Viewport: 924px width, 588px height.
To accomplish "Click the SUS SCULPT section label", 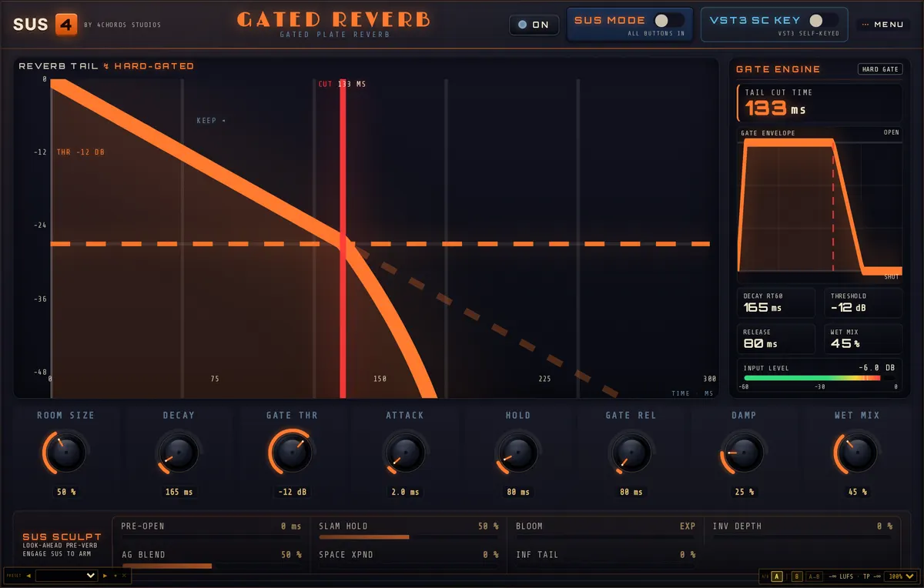I will tap(62, 537).
